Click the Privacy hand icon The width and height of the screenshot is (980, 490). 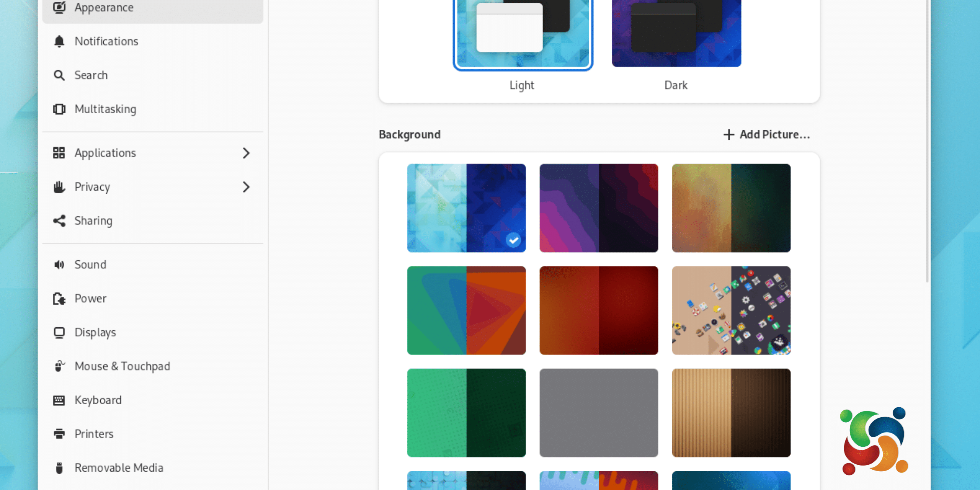pyautogui.click(x=59, y=187)
